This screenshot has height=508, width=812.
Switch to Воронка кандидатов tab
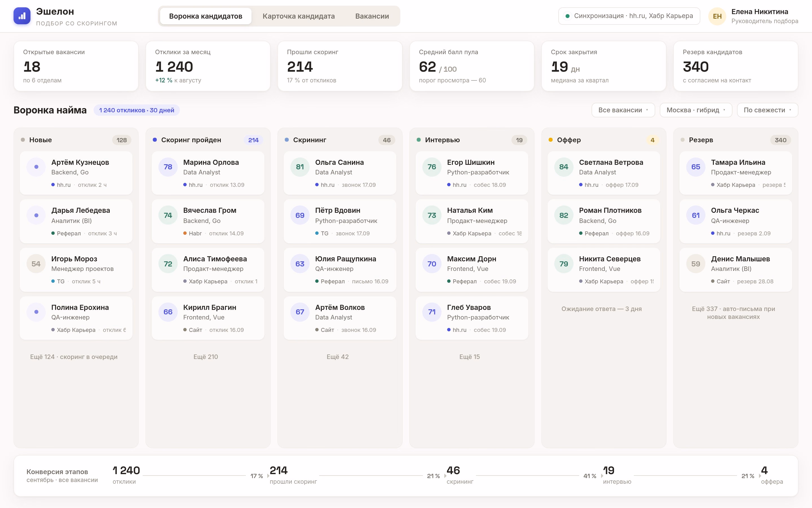pyautogui.click(x=205, y=16)
